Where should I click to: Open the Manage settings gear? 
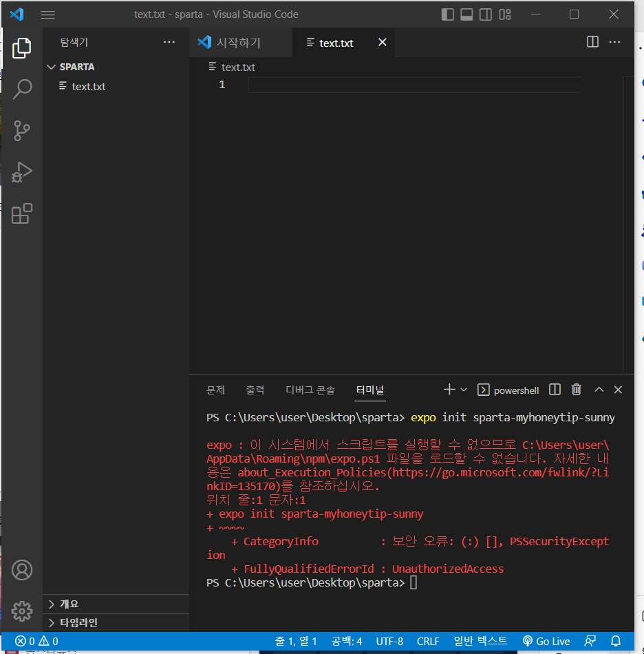[x=22, y=611]
